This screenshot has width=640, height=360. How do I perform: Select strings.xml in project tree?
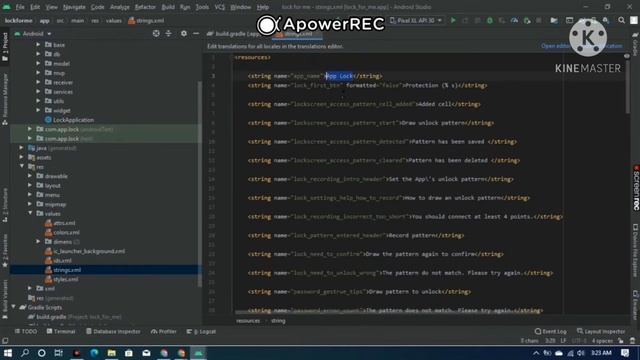pyautogui.click(x=63, y=270)
